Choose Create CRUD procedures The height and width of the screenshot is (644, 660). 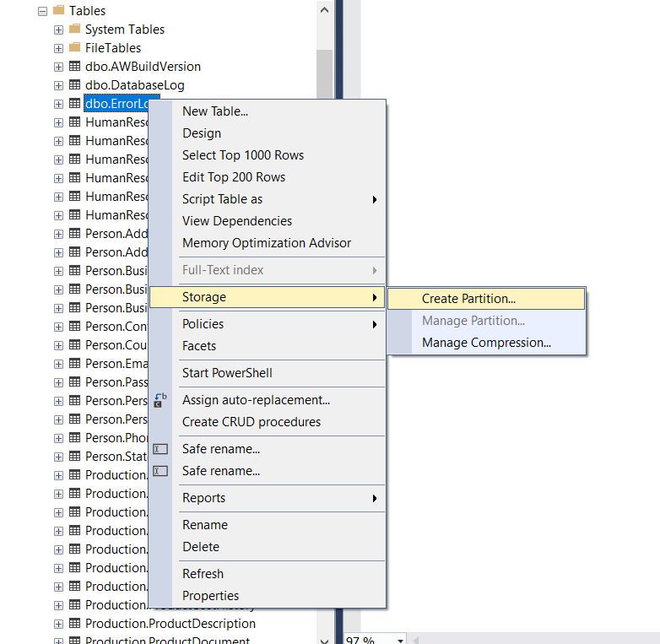point(268,422)
